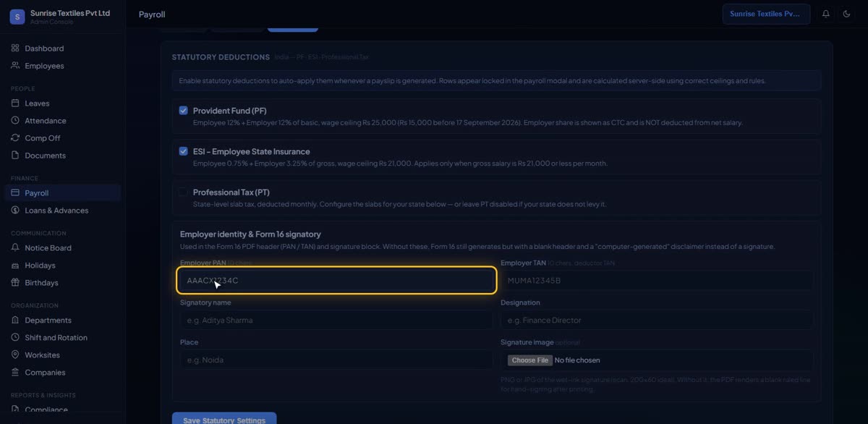The image size is (868, 424).
Task: Open the Sunrise Textiles company switcher
Action: tap(766, 14)
